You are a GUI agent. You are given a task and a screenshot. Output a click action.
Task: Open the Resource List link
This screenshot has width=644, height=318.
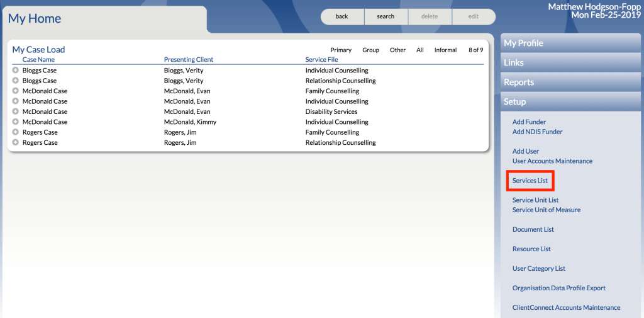[x=531, y=249]
